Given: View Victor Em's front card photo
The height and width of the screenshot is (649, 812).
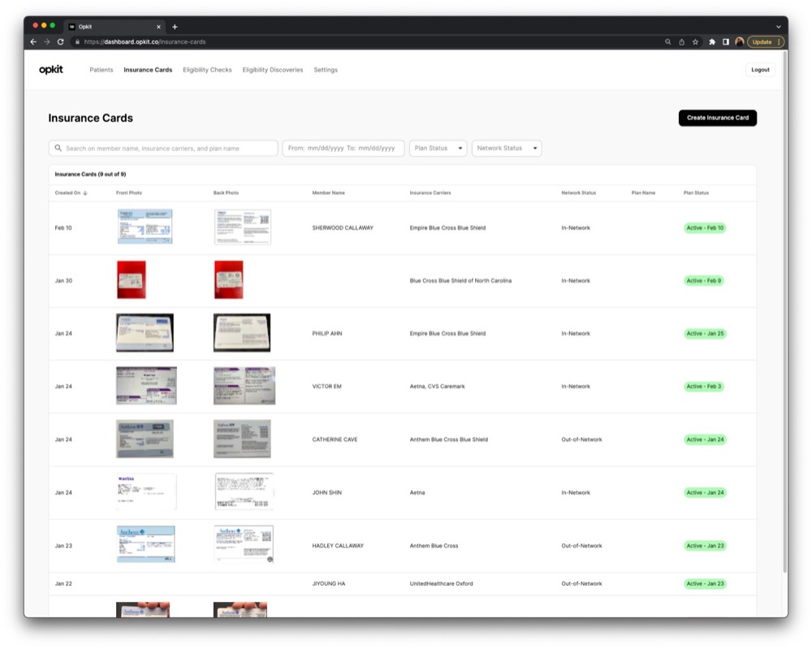Looking at the screenshot, I should tap(146, 386).
